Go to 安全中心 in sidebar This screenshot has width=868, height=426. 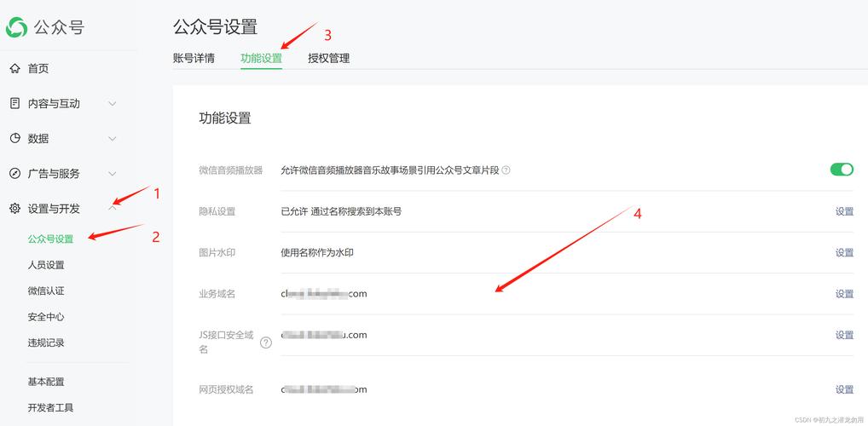coord(46,317)
